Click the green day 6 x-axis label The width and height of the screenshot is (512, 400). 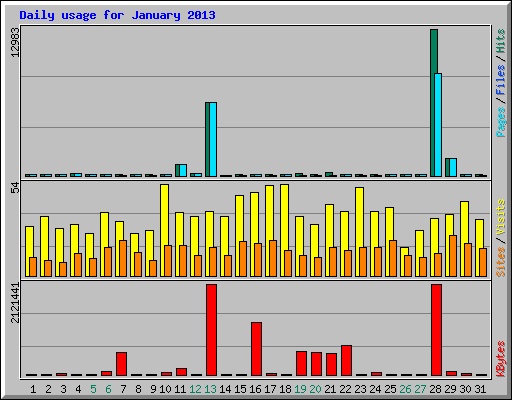108,389
